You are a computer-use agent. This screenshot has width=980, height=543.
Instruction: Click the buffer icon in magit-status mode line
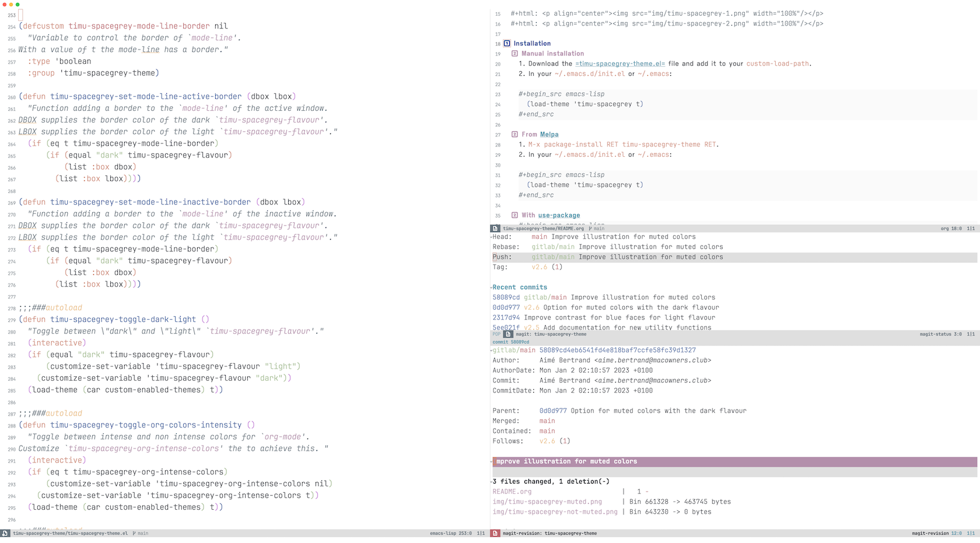[x=508, y=334]
